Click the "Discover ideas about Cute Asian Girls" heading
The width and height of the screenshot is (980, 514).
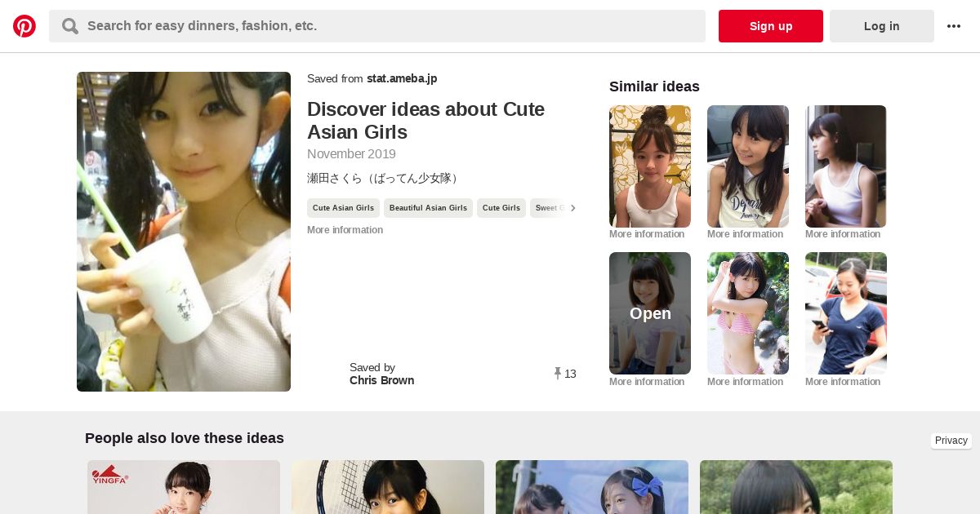point(425,121)
